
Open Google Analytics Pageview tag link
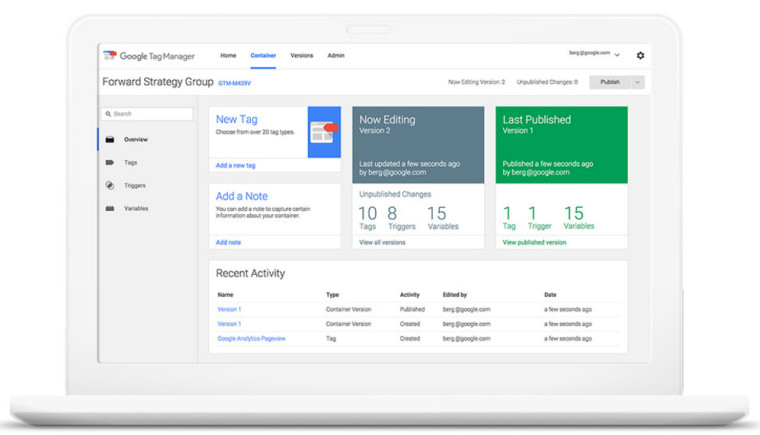point(252,338)
